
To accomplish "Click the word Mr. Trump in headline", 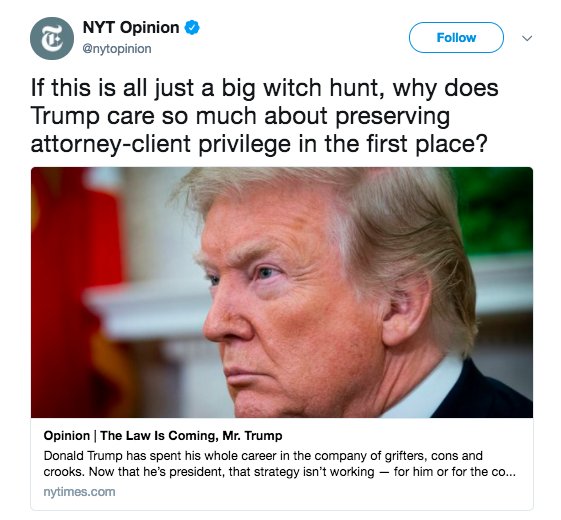I will coord(252,436).
